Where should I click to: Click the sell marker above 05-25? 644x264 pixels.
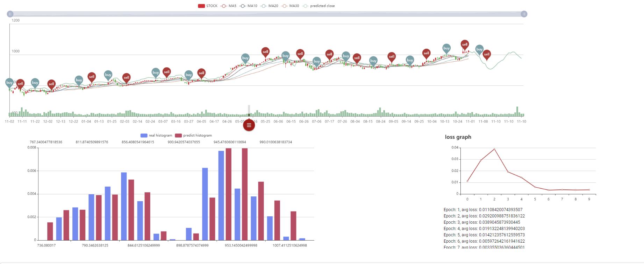pyautogui.click(x=265, y=52)
